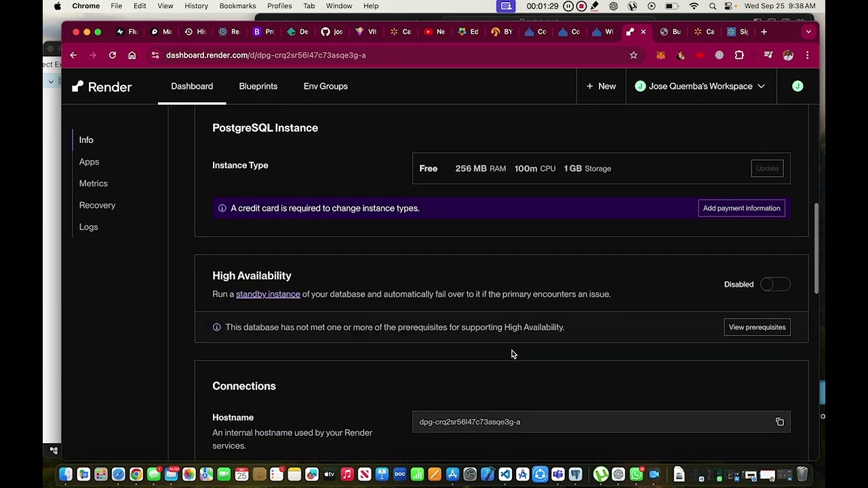Copy the Hostname value

pyautogui.click(x=780, y=422)
